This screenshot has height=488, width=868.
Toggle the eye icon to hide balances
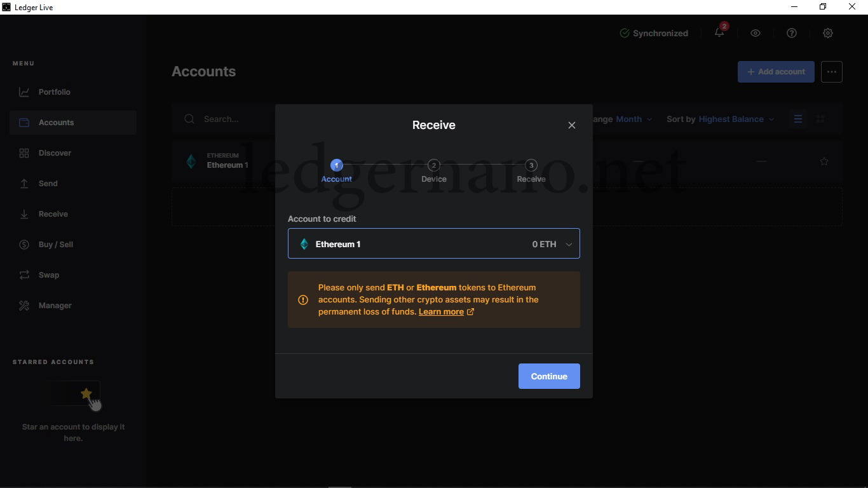pos(756,33)
